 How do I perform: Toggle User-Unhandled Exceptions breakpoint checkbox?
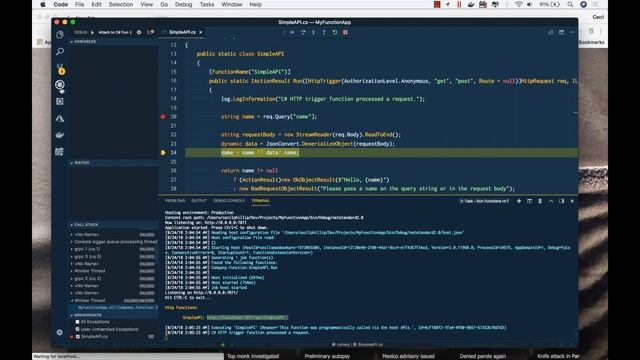pyautogui.click(x=78, y=329)
